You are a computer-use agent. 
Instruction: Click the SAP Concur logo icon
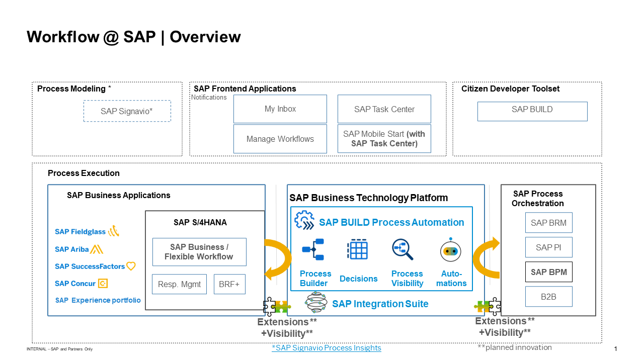(x=103, y=284)
